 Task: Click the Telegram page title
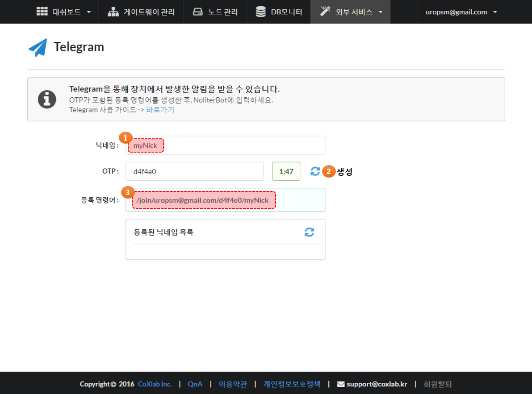pos(79,47)
